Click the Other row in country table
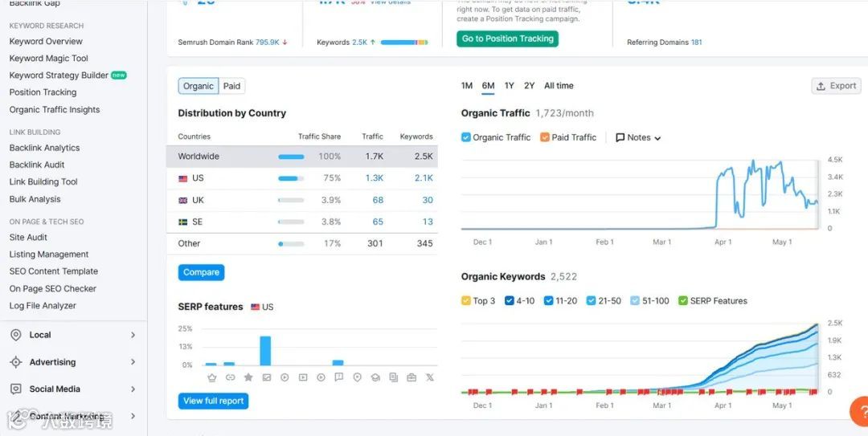 [x=301, y=243]
